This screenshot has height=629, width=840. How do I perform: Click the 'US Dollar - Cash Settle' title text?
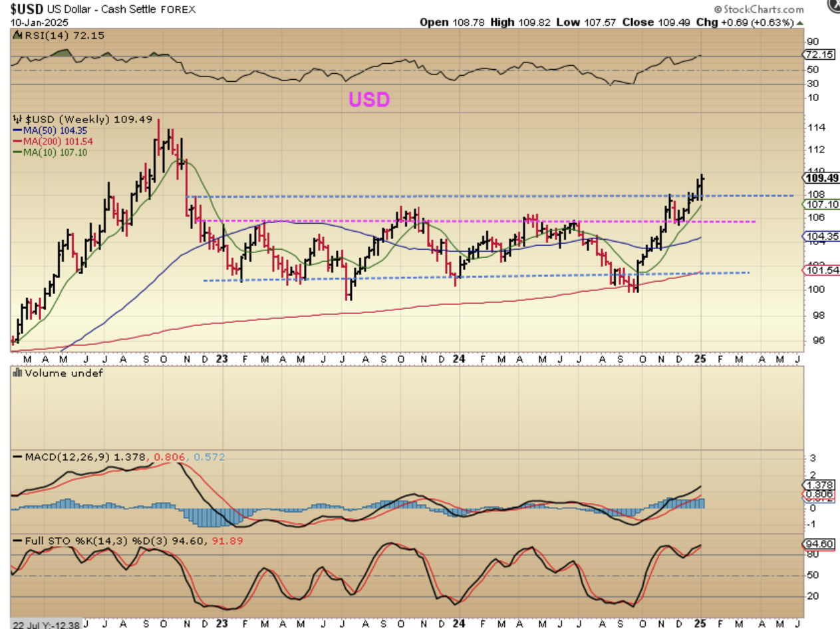pyautogui.click(x=103, y=10)
